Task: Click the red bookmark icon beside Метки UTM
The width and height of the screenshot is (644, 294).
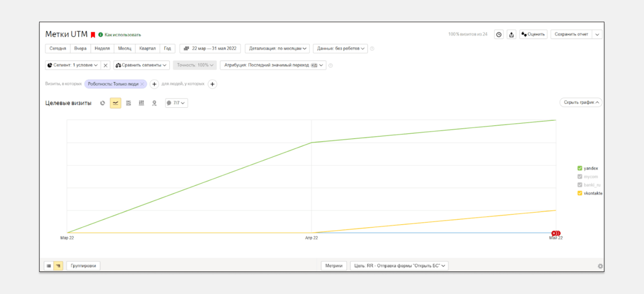Action: point(93,35)
